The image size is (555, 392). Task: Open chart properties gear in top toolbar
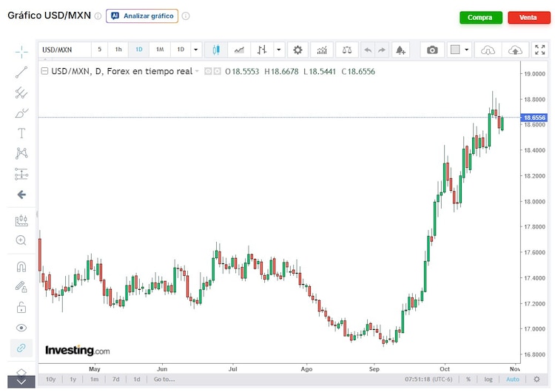point(297,50)
